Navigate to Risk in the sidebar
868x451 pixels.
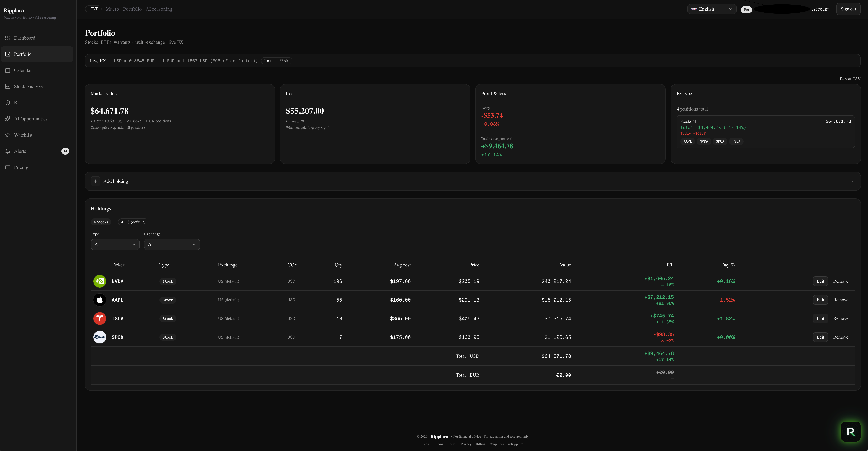pyautogui.click(x=37, y=103)
